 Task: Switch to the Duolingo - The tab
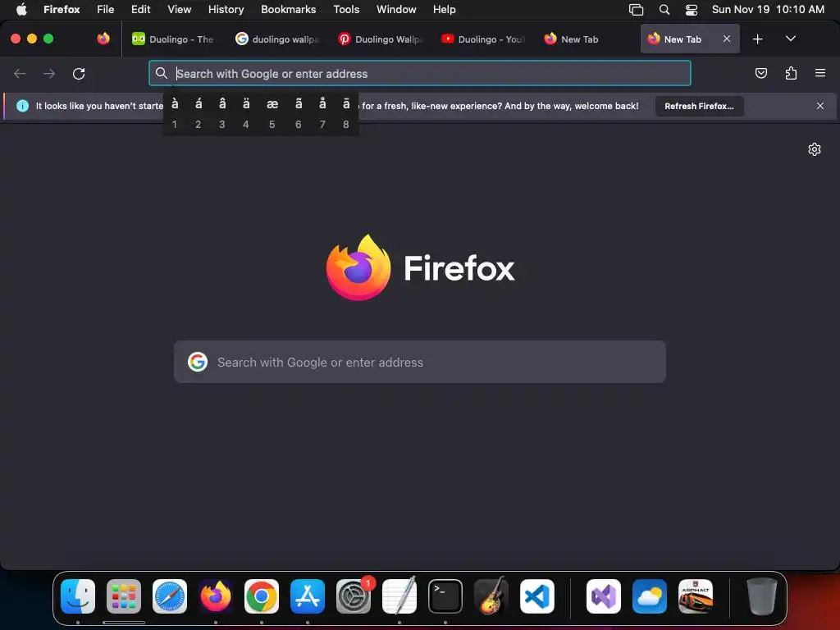coord(172,39)
